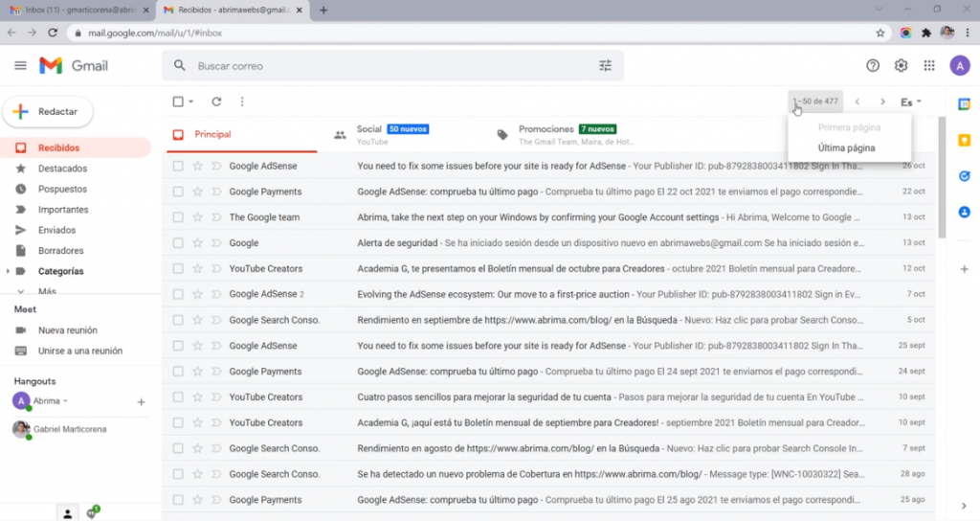Get add-ons plus icon in side panel
Image resolution: width=980 pixels, height=521 pixels.
[964, 269]
